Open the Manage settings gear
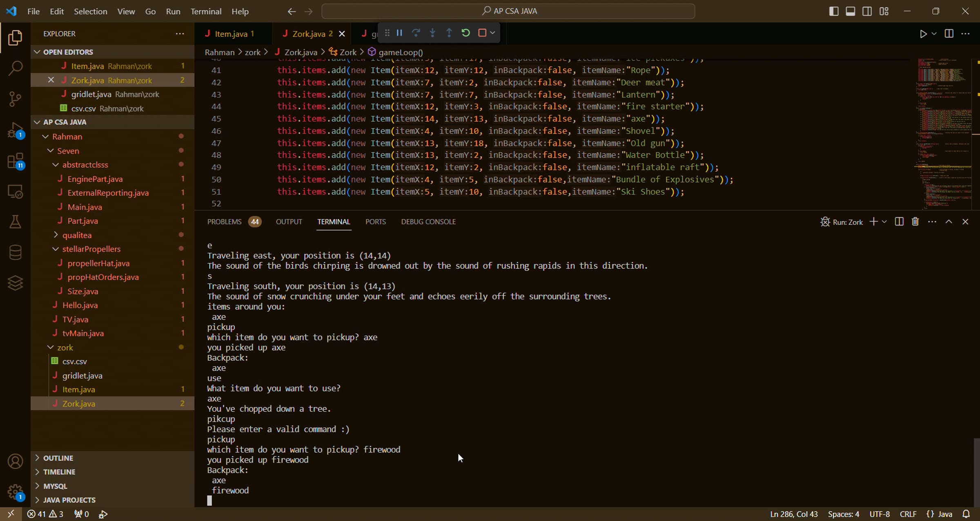 click(x=15, y=492)
